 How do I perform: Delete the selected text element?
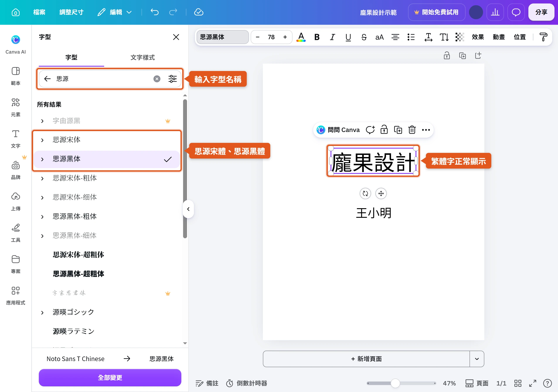[x=412, y=130]
